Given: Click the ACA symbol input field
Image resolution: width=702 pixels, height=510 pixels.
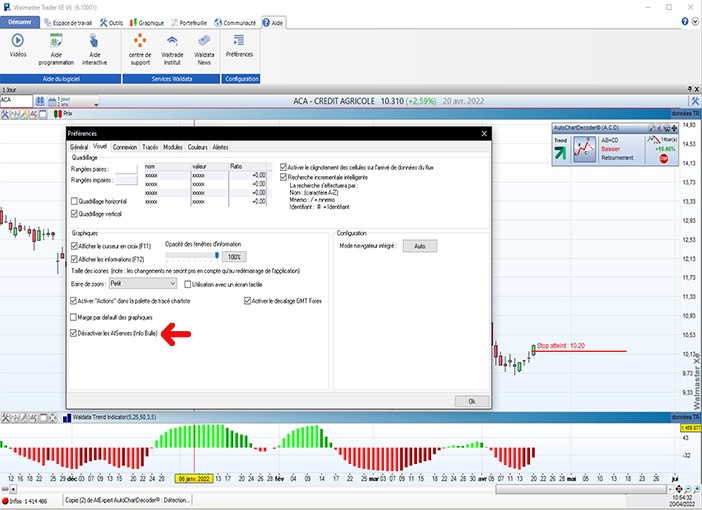Looking at the screenshot, I should (x=16, y=101).
